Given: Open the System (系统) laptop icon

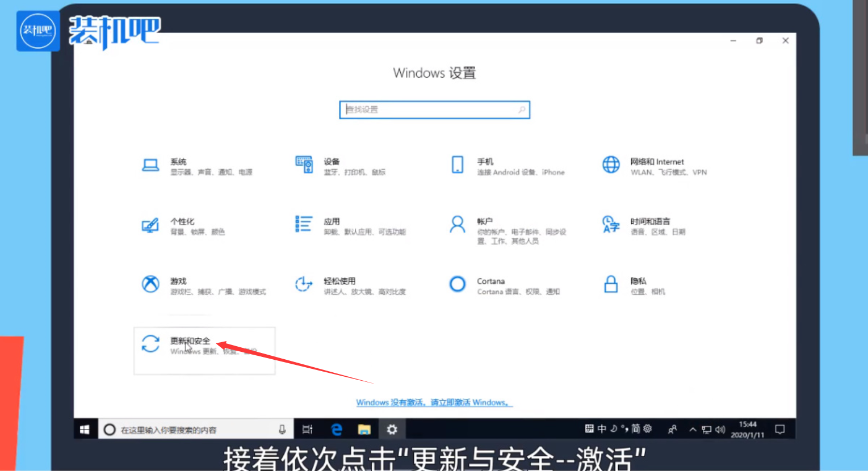Looking at the screenshot, I should [x=150, y=166].
